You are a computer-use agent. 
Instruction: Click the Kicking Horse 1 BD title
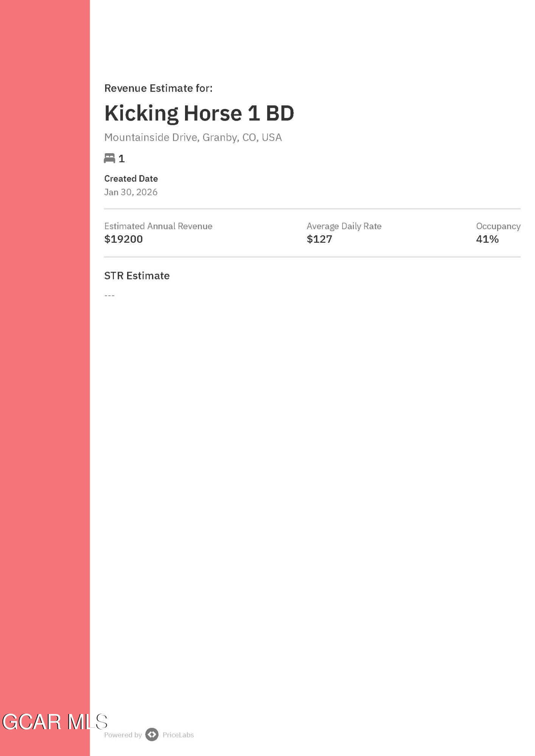coord(199,113)
